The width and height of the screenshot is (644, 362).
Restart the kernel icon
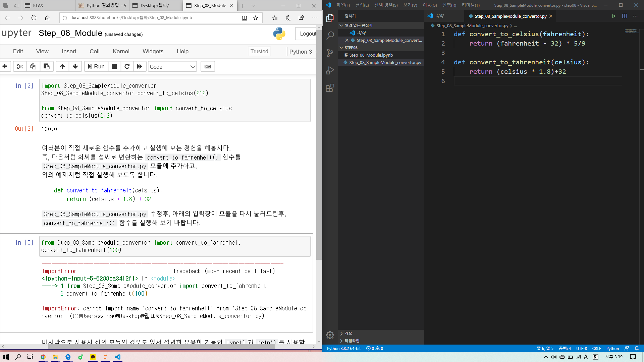tap(127, 66)
